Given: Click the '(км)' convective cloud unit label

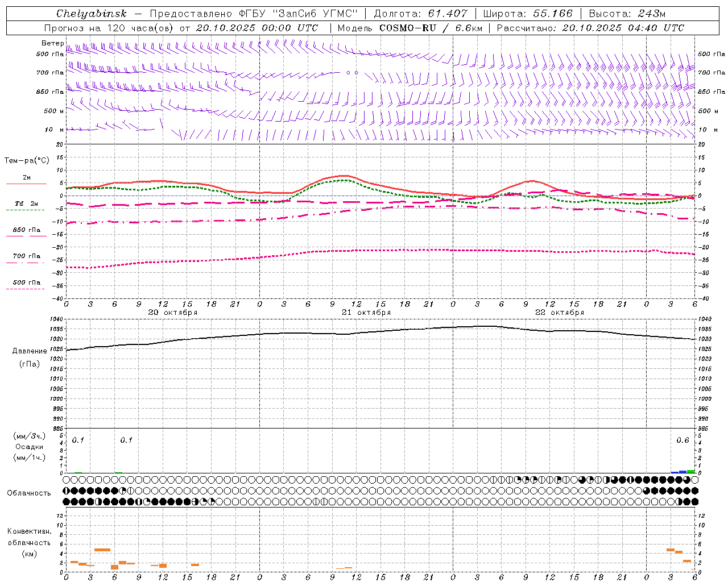Looking at the screenshot, I should 29,554.
